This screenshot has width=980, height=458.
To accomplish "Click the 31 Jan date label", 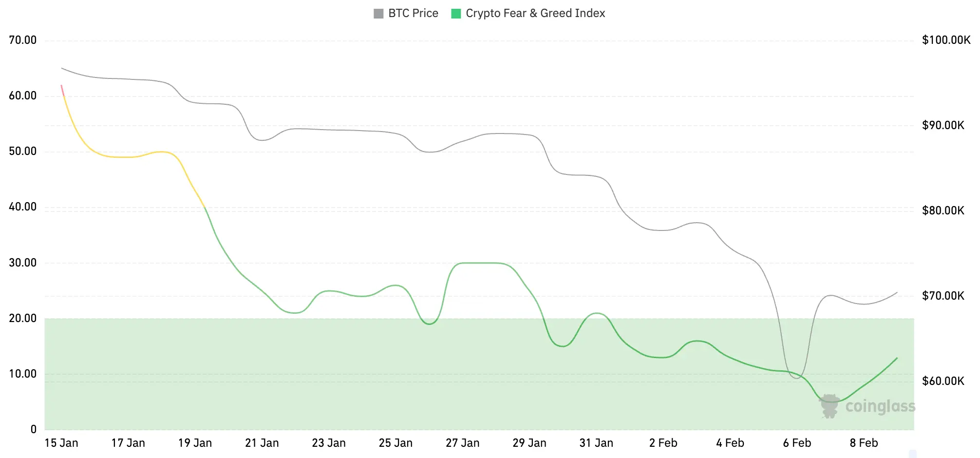I will click(596, 443).
